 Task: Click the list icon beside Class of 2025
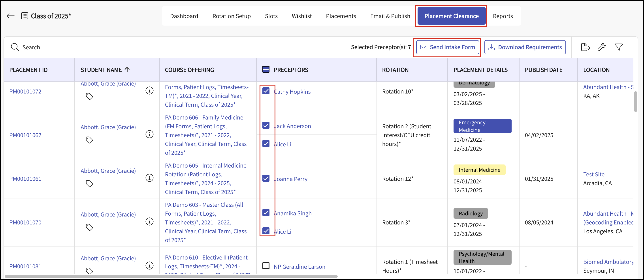click(x=24, y=16)
